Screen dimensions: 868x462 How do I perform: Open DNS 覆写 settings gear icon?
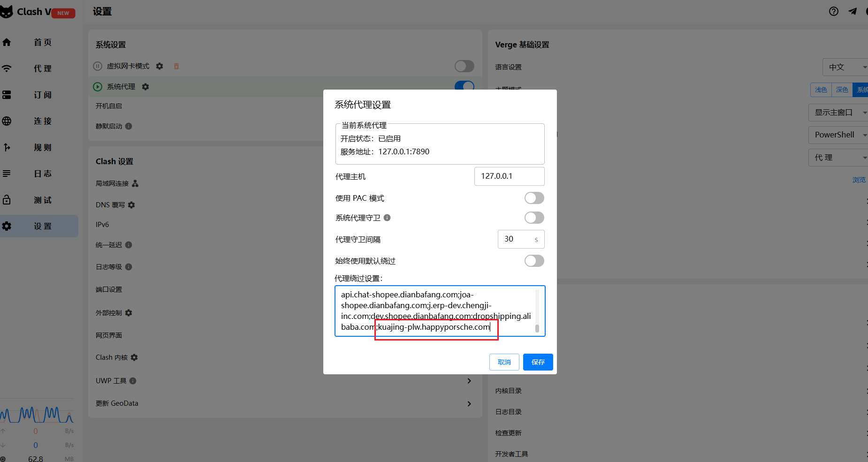131,204
